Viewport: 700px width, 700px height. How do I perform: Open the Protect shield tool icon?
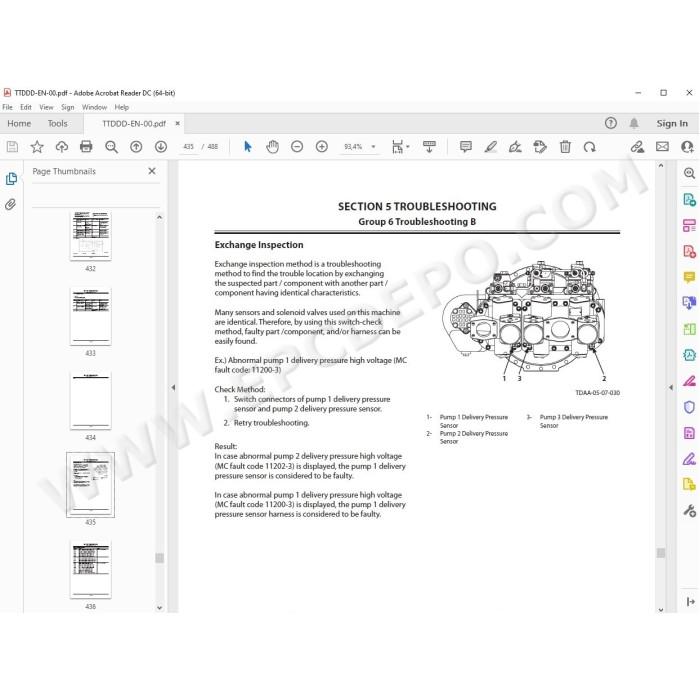point(689,407)
